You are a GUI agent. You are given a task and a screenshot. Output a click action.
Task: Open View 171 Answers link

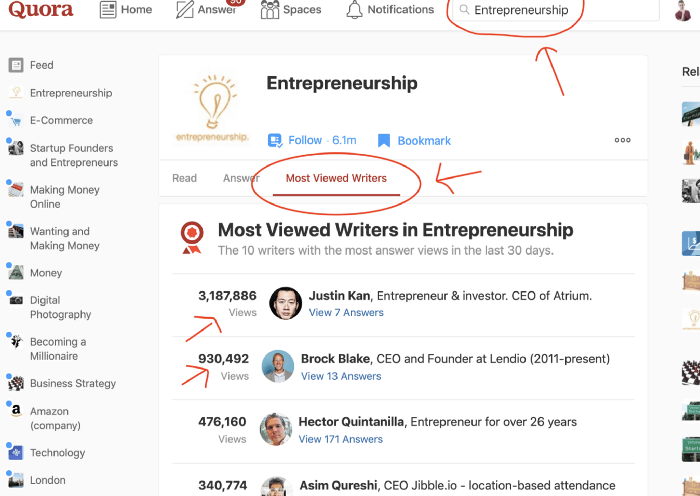[x=340, y=439]
